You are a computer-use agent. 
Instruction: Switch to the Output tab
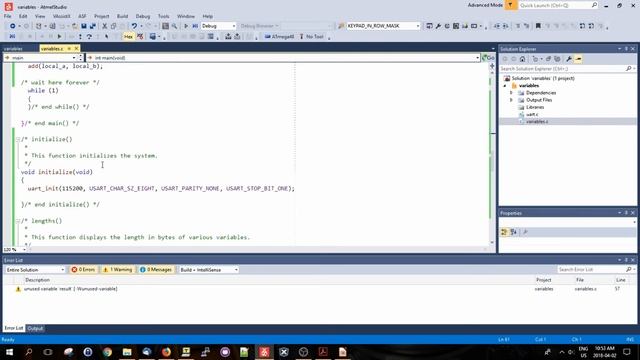[x=35, y=329]
